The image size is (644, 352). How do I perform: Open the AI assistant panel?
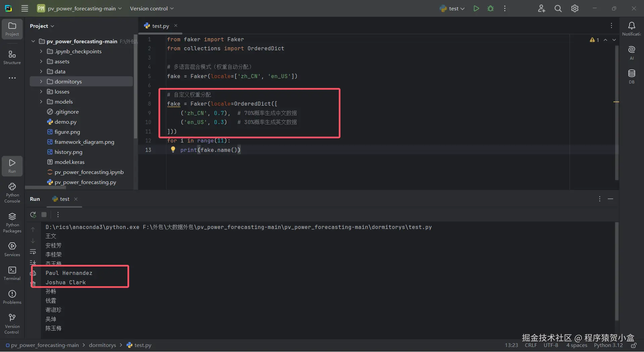[632, 53]
